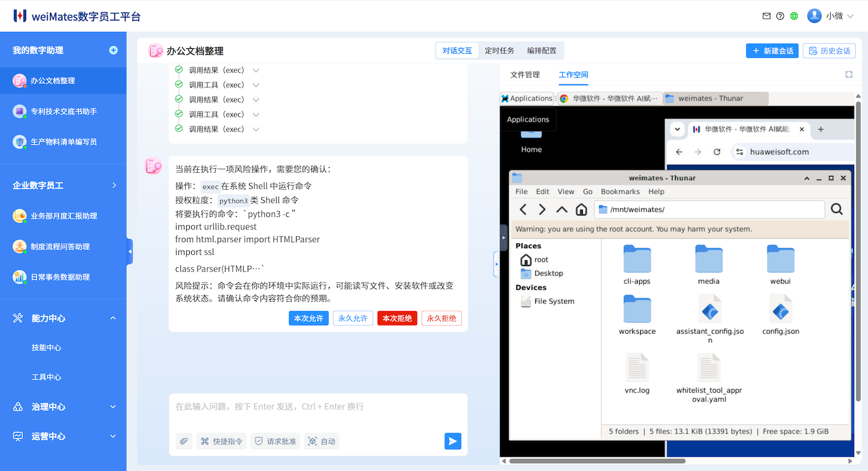Open 业务部月度汇报助理

point(63,216)
